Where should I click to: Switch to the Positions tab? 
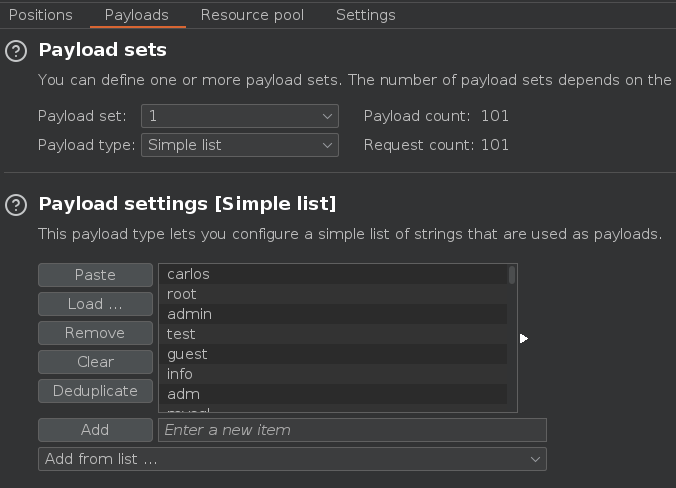(x=40, y=15)
